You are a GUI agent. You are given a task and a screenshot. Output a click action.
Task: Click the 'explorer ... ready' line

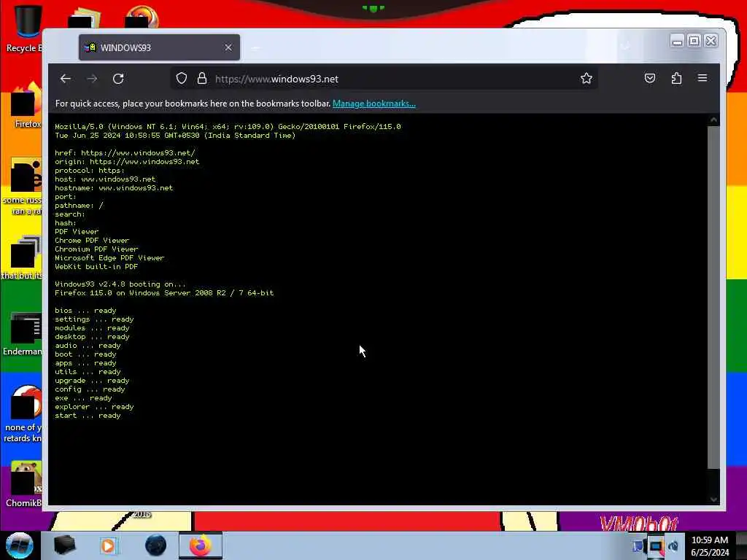click(94, 407)
